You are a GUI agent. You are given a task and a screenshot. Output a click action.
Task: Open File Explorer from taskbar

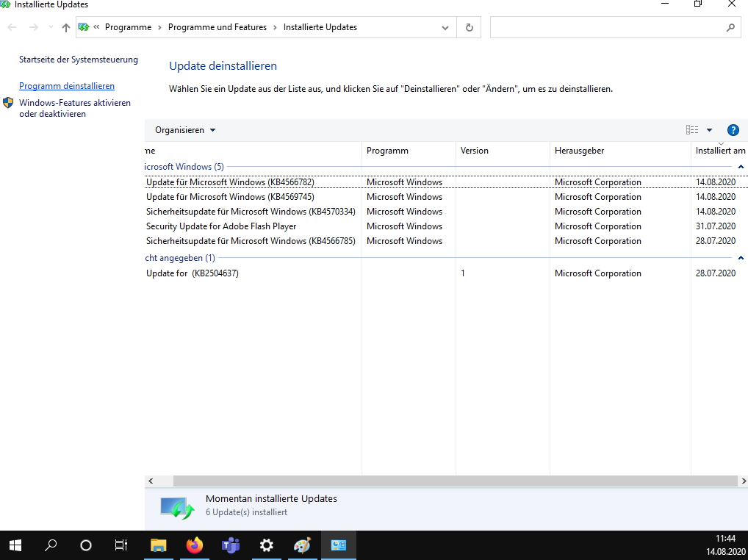(159, 545)
